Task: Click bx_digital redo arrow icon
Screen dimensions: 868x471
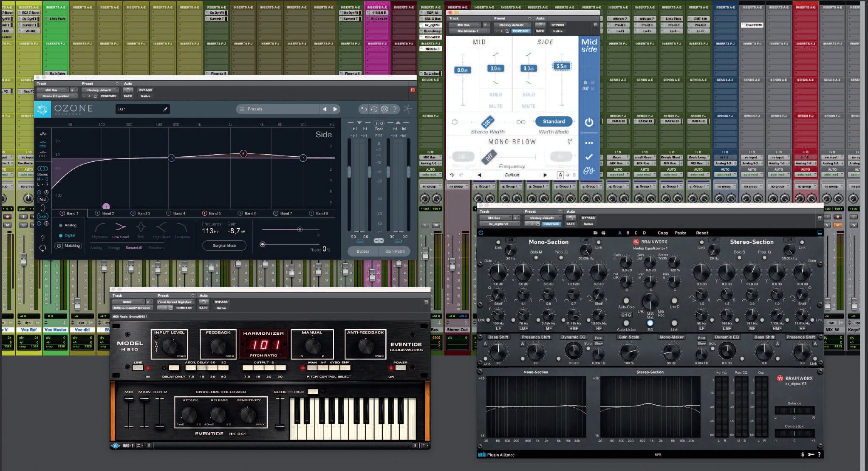Action: (603, 233)
